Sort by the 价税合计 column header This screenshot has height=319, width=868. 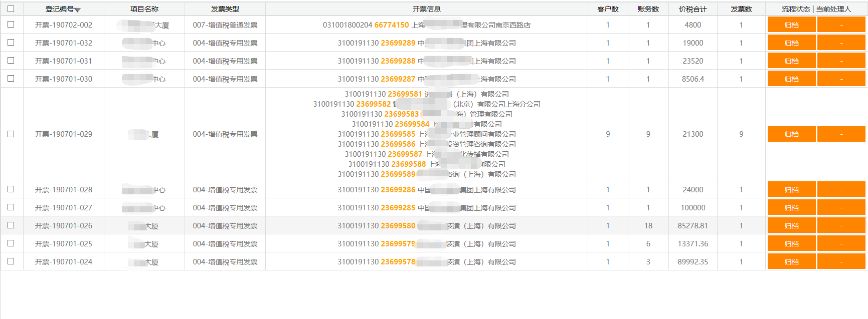692,9
